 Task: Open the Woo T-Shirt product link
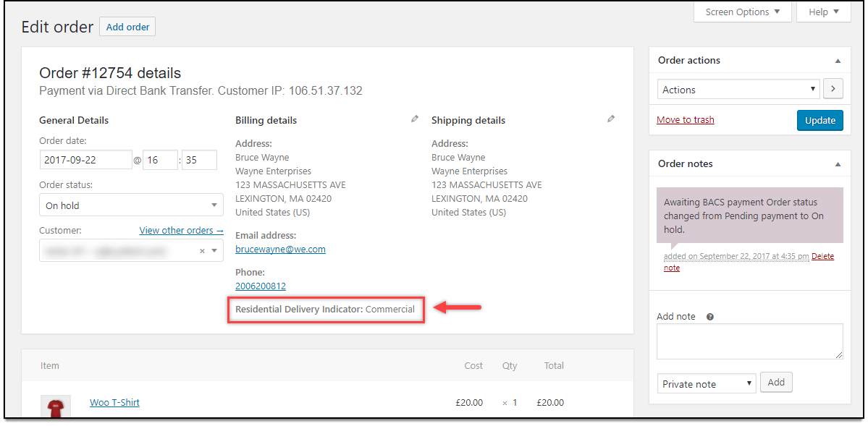(x=114, y=402)
